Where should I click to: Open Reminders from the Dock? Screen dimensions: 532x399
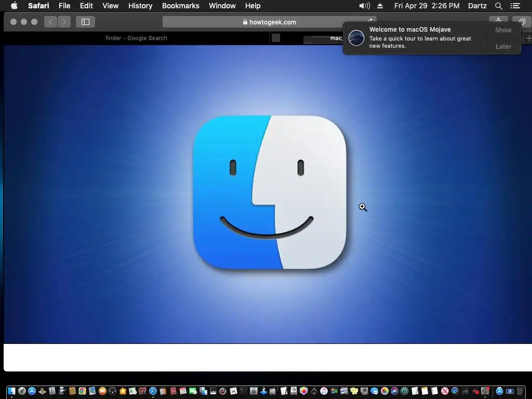click(x=434, y=391)
